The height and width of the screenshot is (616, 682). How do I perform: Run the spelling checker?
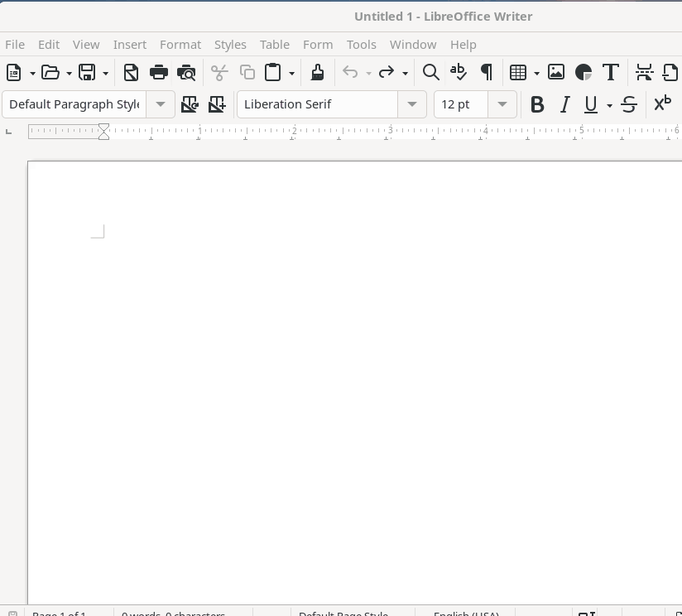[459, 72]
